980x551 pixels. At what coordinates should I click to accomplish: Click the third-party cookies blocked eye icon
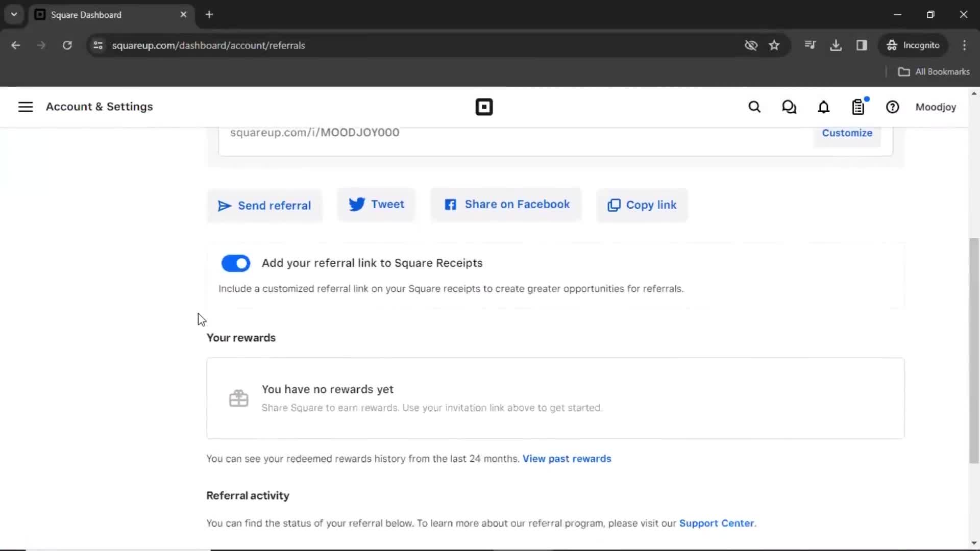tap(751, 45)
